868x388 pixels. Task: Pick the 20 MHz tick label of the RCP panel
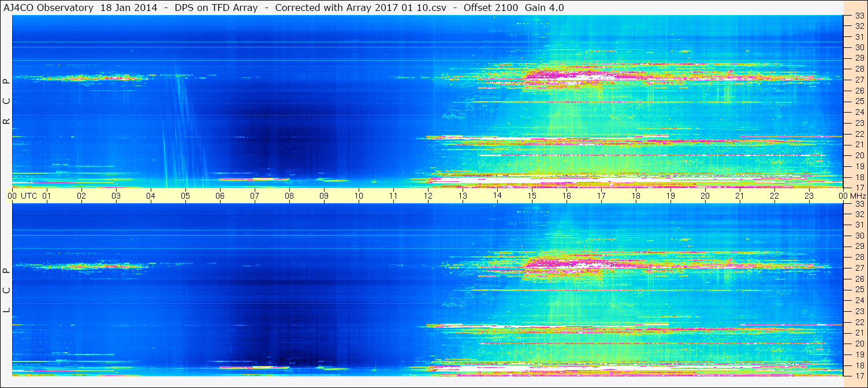pos(859,155)
